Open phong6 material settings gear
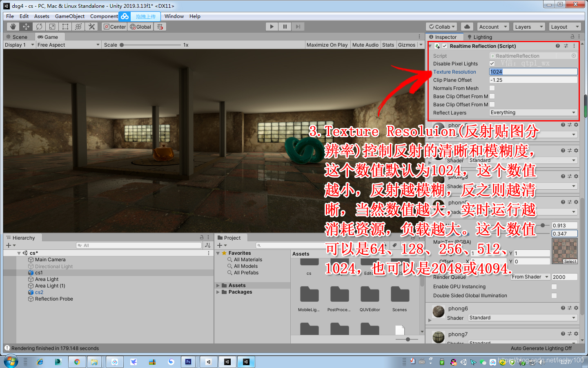This screenshot has height=368, width=588. [576, 308]
